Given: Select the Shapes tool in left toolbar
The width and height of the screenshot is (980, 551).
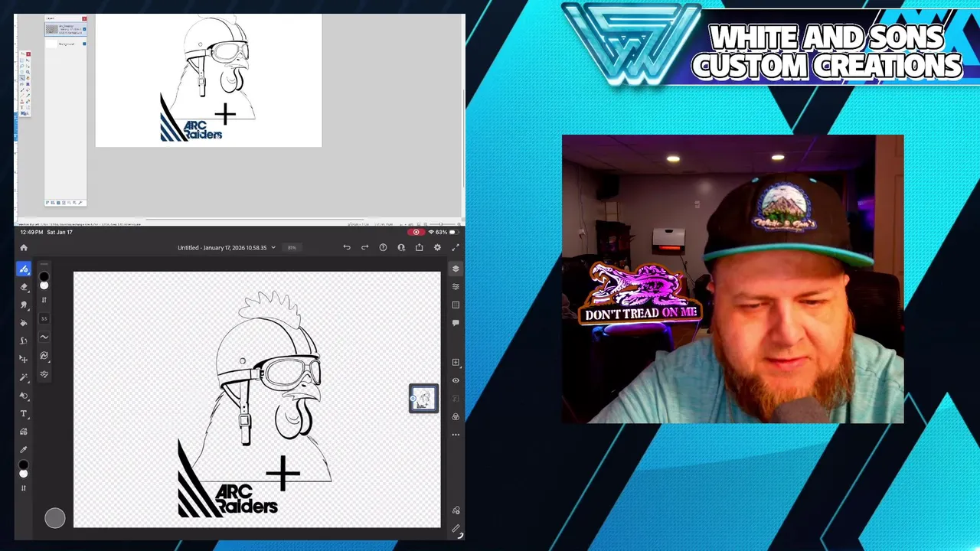Looking at the screenshot, I should tap(24, 396).
